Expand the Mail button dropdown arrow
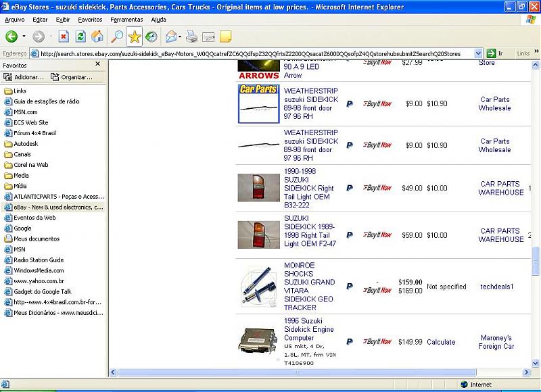Screen dimensions: 541x392 pos(180,36)
